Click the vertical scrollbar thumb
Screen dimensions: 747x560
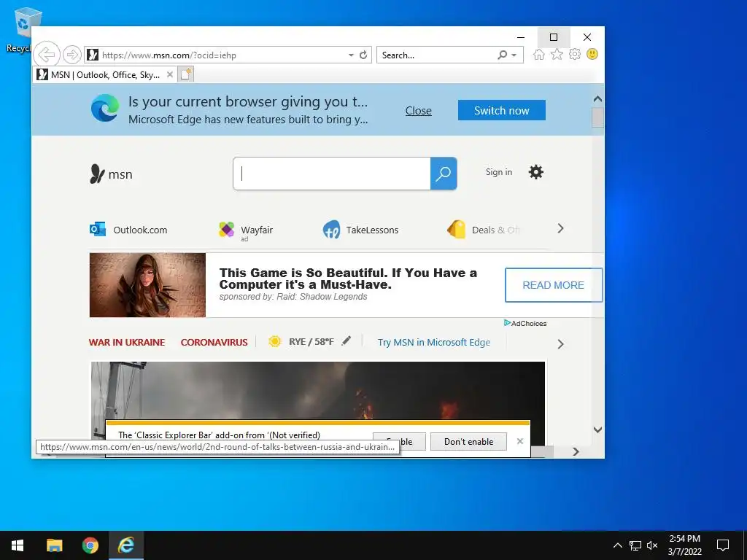(597, 117)
